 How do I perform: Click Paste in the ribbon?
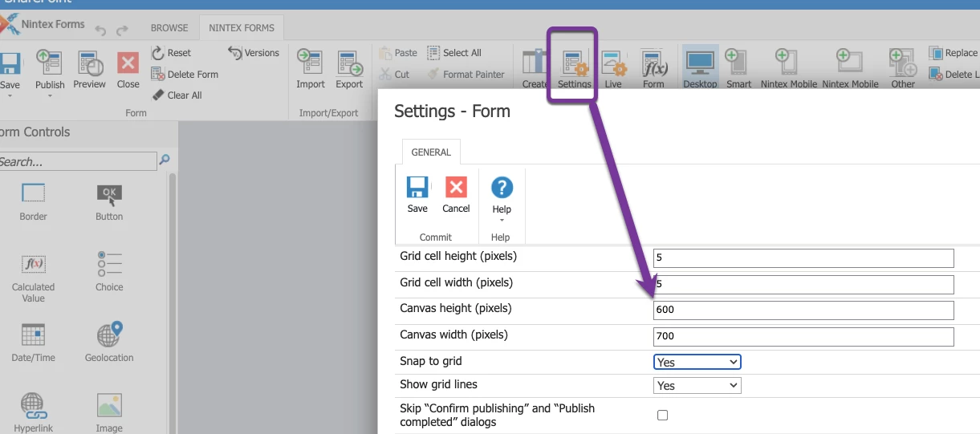[x=398, y=53]
